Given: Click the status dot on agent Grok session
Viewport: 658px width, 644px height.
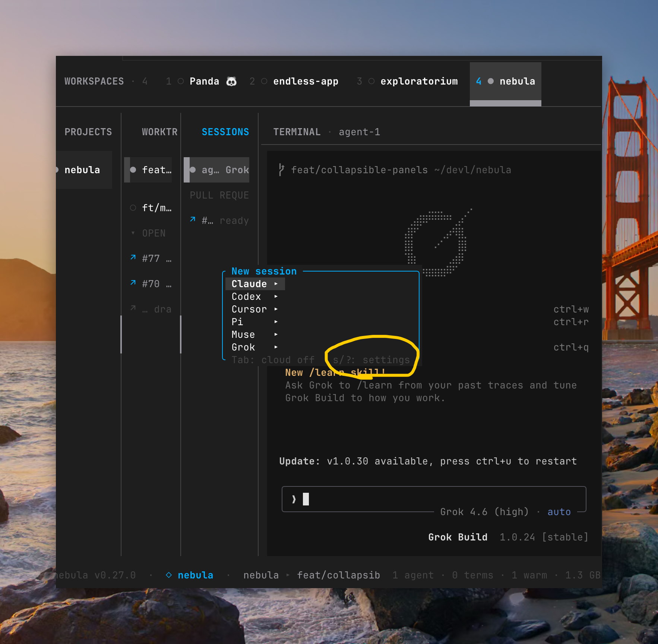Looking at the screenshot, I should [193, 170].
